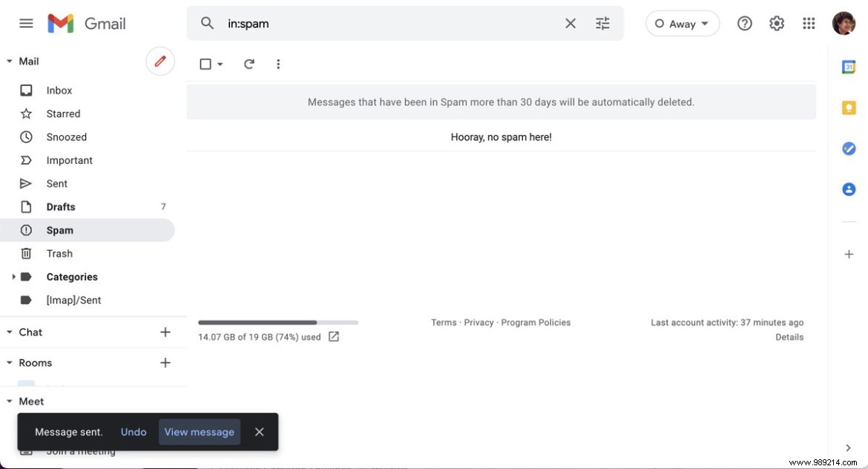
Task: Open the Compose button pencil icon
Action: click(160, 60)
